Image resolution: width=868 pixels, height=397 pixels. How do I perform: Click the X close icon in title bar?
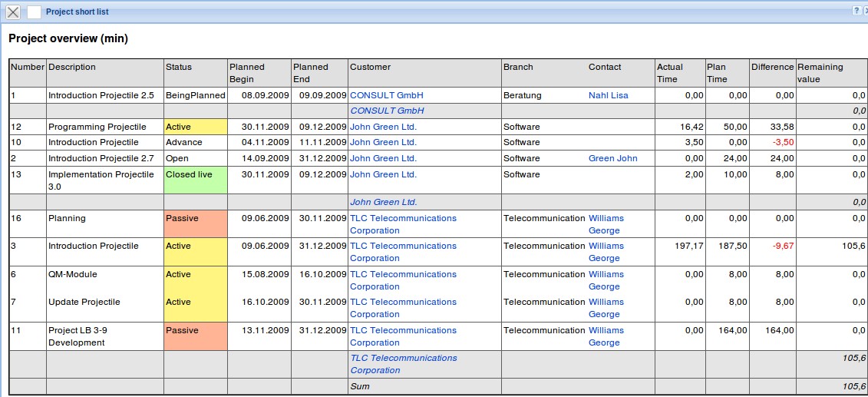(x=13, y=12)
